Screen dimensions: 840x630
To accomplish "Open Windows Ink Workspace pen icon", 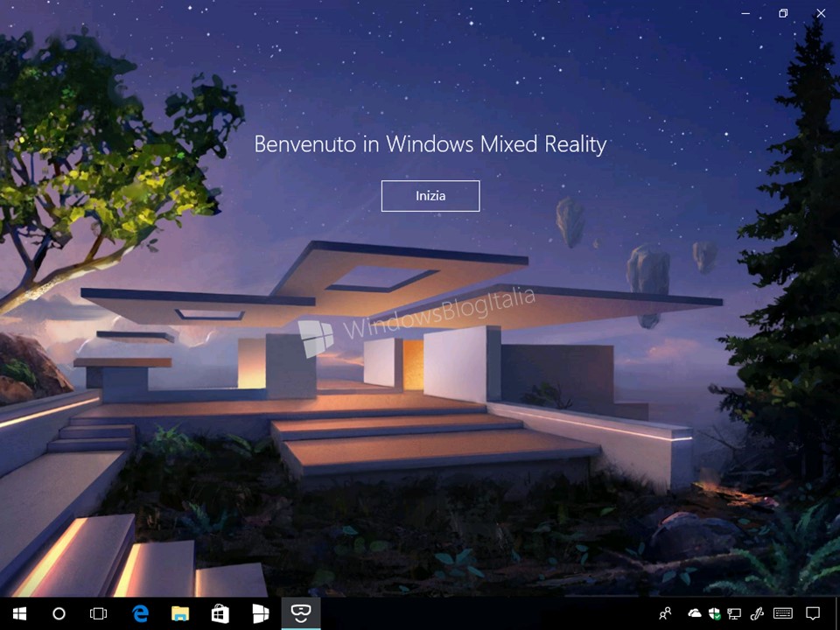I will click(757, 613).
